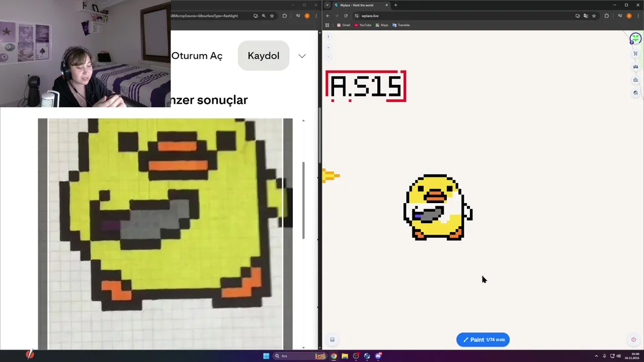Viewport: 644px width, 362px height.
Task: Click the locate-me target icon
Action: coord(633,340)
